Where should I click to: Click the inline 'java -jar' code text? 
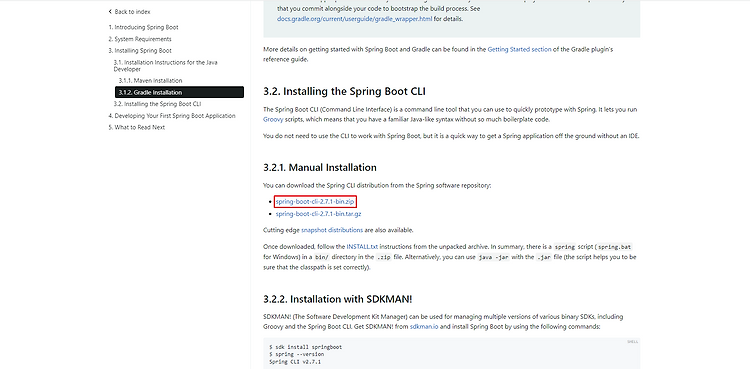(x=493, y=257)
